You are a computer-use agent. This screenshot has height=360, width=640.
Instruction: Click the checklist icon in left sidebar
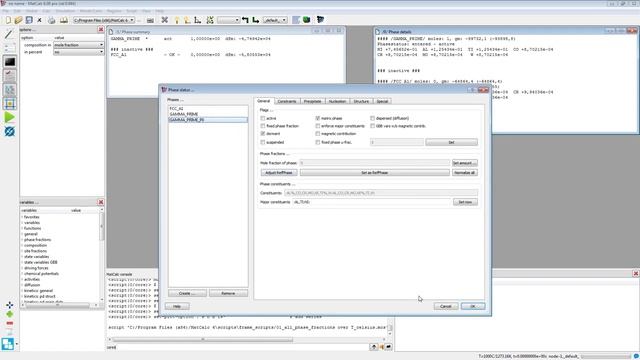(10, 76)
